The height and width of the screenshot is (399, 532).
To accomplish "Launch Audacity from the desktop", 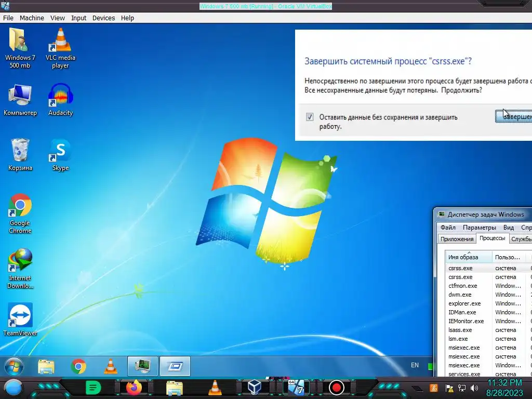I will (x=60, y=100).
